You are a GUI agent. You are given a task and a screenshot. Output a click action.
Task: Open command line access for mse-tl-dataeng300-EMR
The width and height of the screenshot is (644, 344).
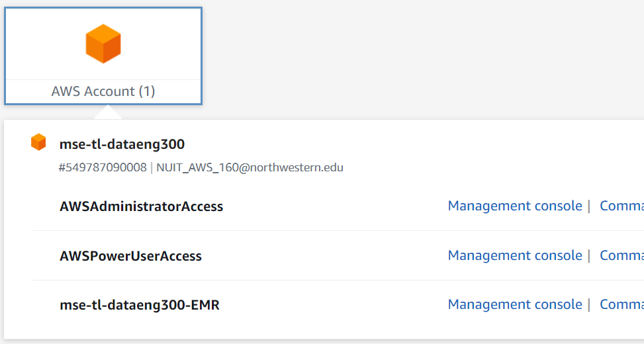pos(621,304)
